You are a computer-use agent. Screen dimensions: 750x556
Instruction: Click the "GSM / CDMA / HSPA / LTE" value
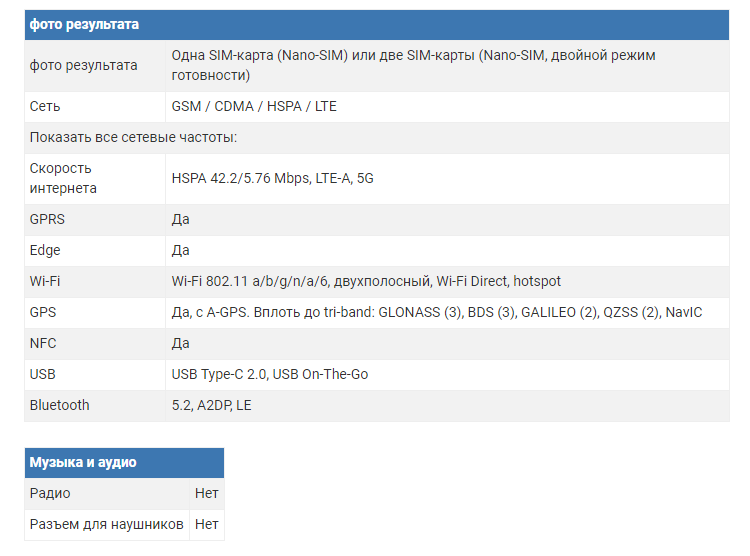pyautogui.click(x=254, y=106)
